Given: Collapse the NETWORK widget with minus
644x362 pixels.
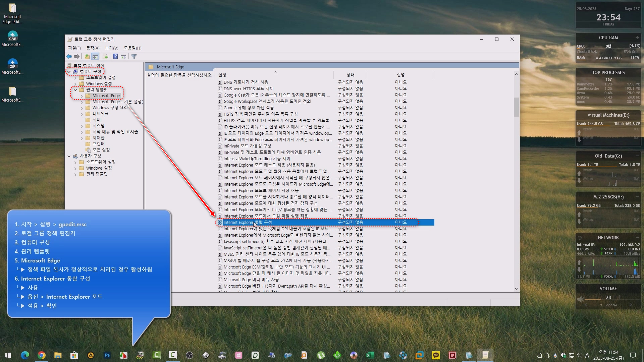Looking at the screenshot, I should click(637, 238).
